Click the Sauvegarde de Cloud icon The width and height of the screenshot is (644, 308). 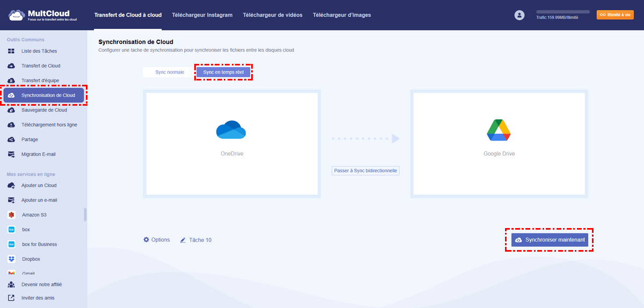[11, 110]
